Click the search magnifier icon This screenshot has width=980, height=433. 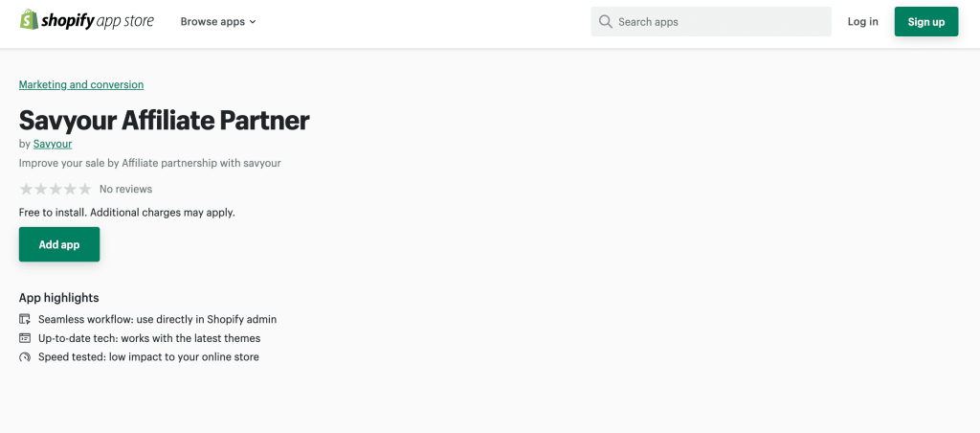605,21
